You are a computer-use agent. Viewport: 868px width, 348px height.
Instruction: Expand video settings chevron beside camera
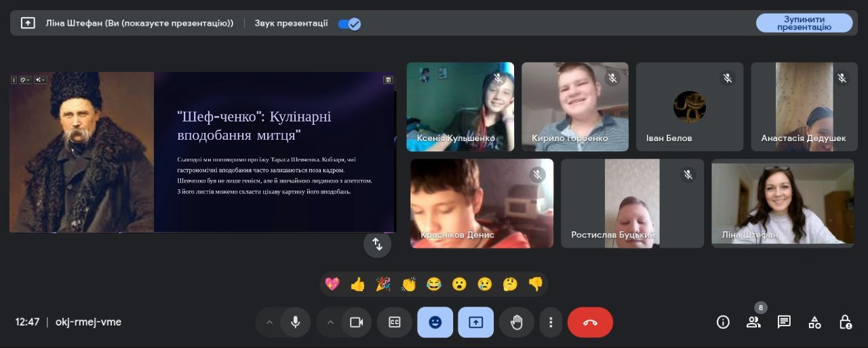(x=330, y=322)
